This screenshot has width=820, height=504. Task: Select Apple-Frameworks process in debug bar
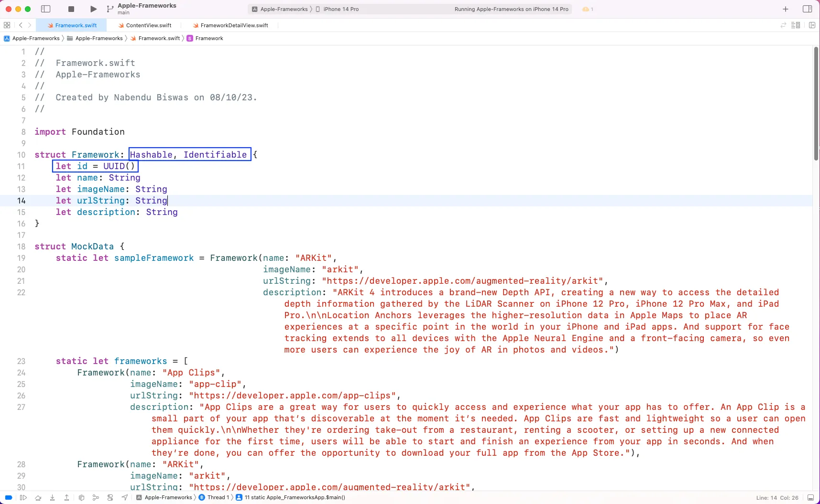164,497
